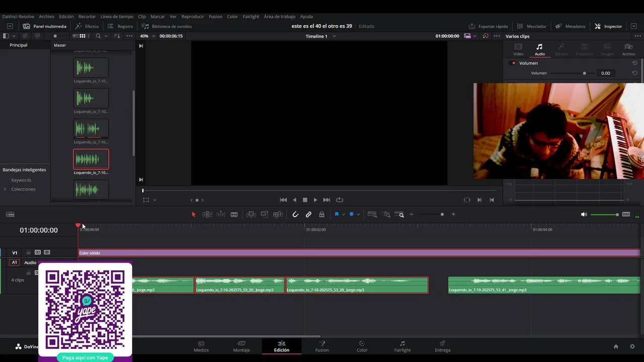Image resolution: width=644 pixels, height=362 pixels.
Task: Open the Archivo menu
Action: point(46,17)
